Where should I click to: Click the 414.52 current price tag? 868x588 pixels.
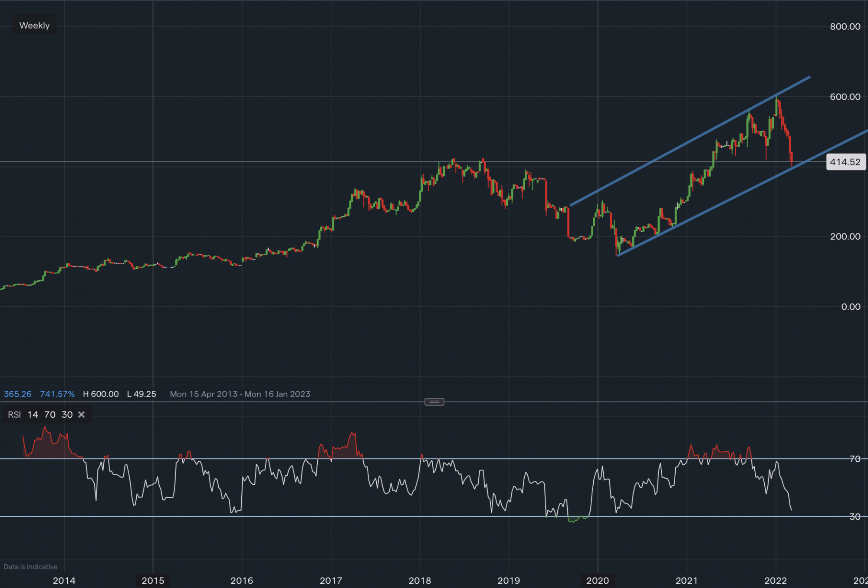[845, 162]
